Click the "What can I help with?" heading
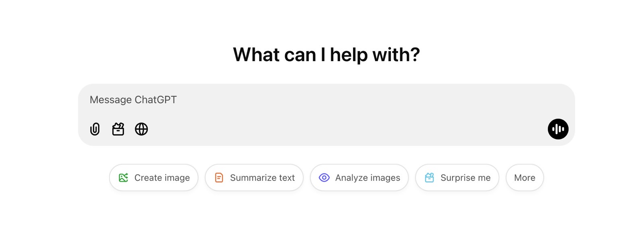The height and width of the screenshot is (240, 644). (326, 55)
